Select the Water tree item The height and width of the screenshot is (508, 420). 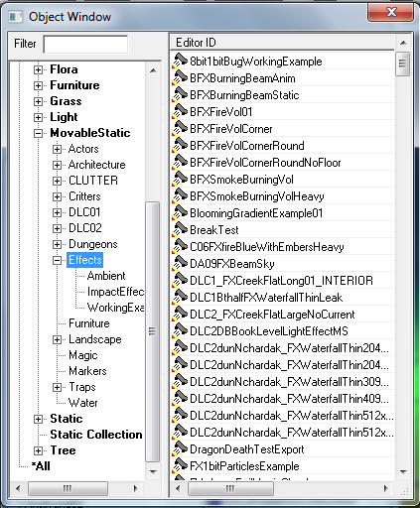coord(83,403)
